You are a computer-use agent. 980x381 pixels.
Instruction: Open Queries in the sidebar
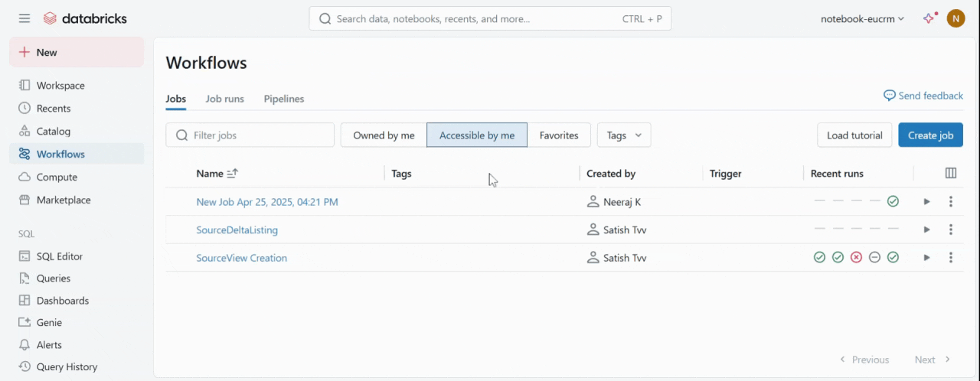pyautogui.click(x=77, y=278)
